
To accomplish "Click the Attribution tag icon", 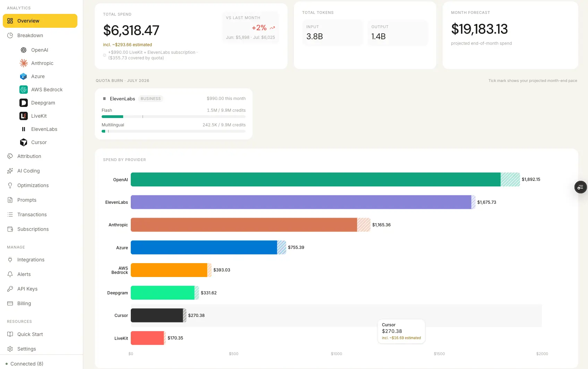I will (10, 156).
